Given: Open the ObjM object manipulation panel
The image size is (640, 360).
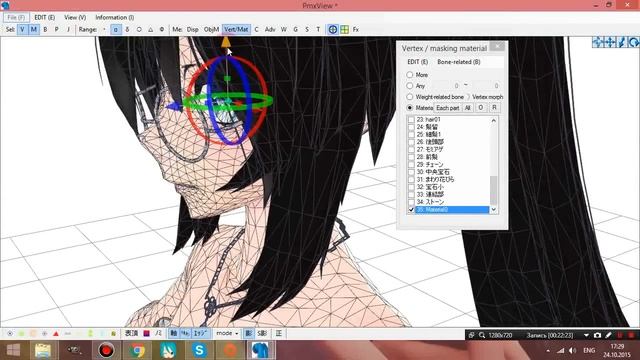Looking at the screenshot, I should [x=211, y=29].
